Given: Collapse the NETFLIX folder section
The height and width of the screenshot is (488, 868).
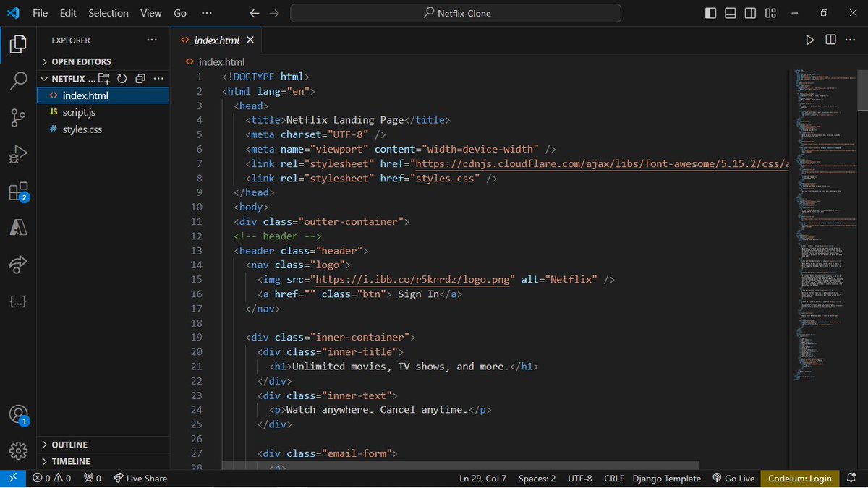Looking at the screenshot, I should pyautogui.click(x=68, y=78).
